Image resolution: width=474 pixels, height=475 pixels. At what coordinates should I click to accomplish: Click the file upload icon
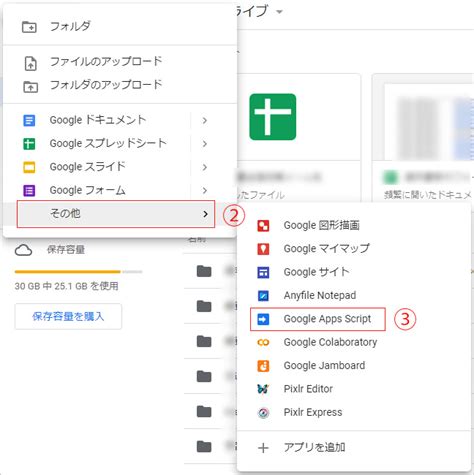point(31,63)
